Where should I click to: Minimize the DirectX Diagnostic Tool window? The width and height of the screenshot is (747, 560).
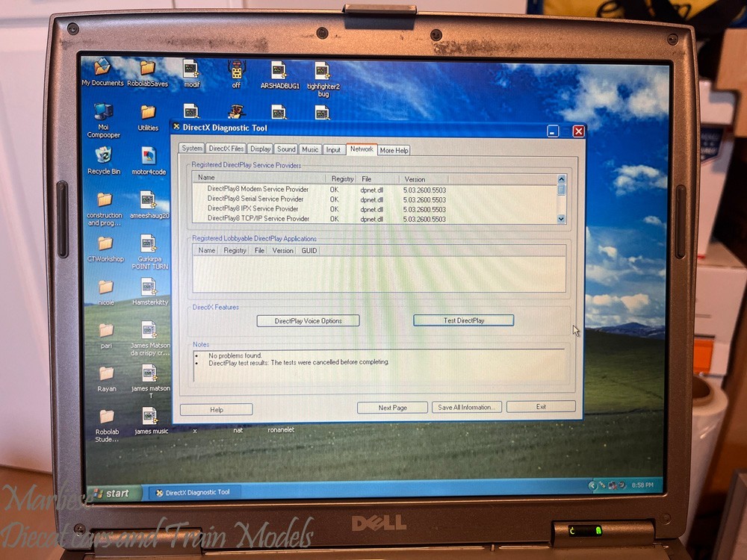pos(553,131)
